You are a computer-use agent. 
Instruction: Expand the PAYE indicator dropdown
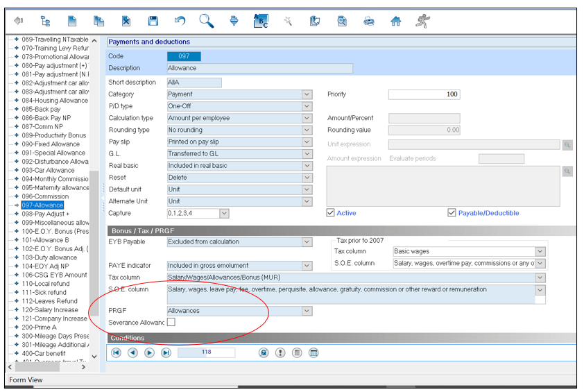tap(307, 266)
